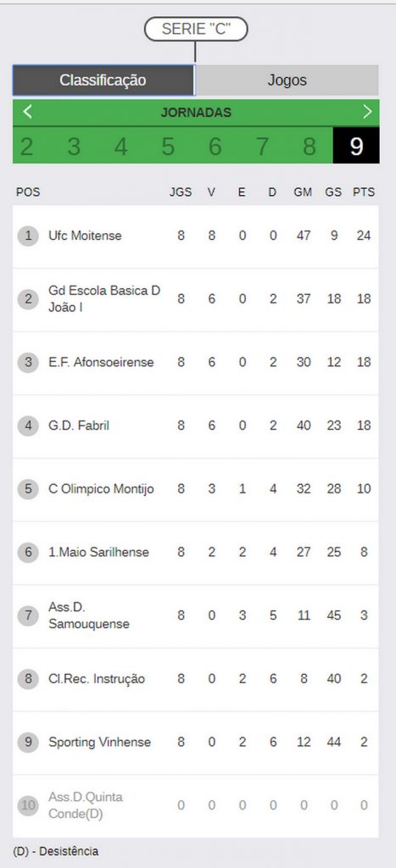Viewport: 396px width, 868px height.
Task: Select jornada 2
Action: pyautogui.click(x=26, y=147)
